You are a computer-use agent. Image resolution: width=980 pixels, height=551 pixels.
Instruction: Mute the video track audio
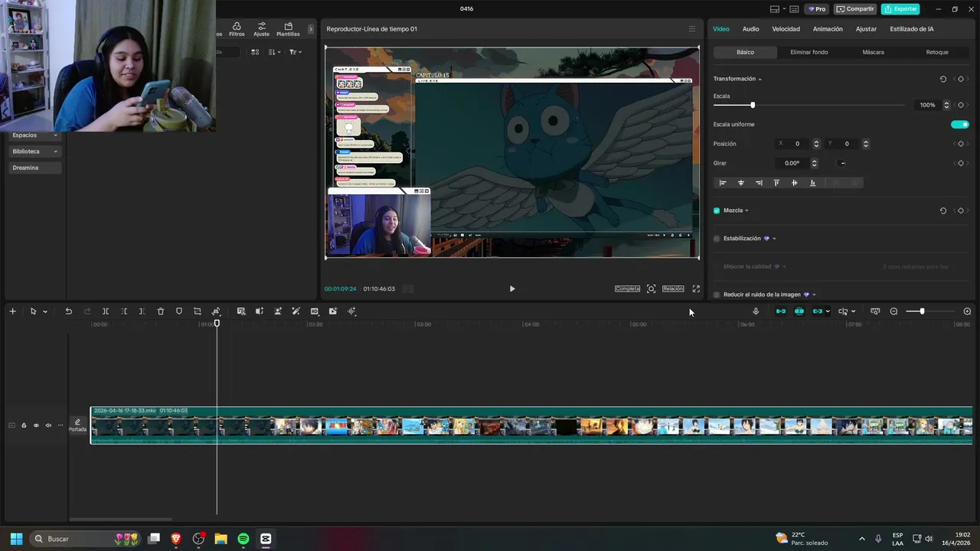(48, 425)
